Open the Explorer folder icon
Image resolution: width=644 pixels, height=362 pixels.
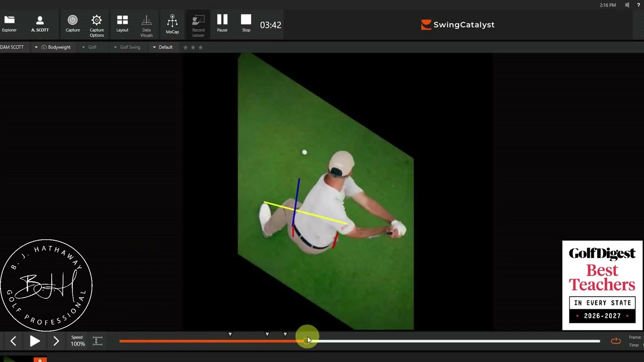tap(9, 23)
